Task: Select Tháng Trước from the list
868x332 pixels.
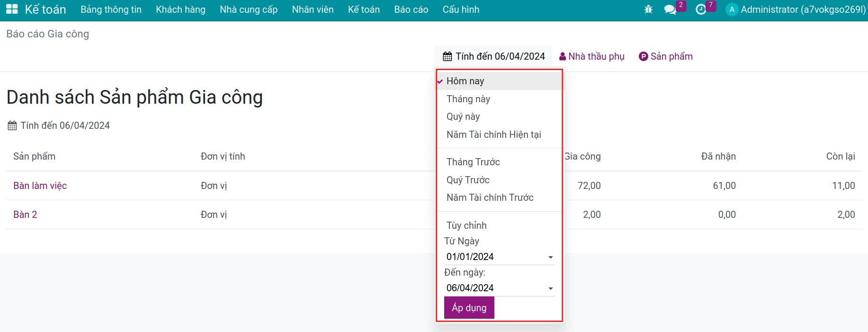Action: click(x=473, y=162)
